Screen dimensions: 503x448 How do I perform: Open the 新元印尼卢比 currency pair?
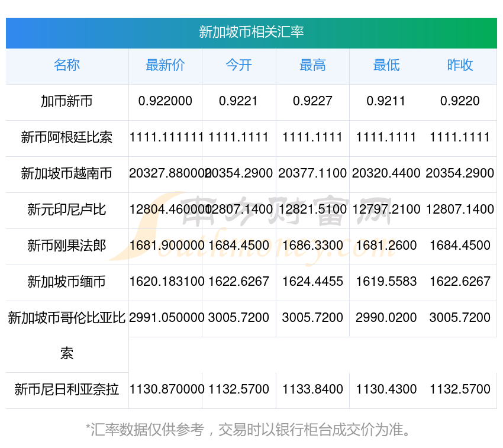[x=67, y=210]
